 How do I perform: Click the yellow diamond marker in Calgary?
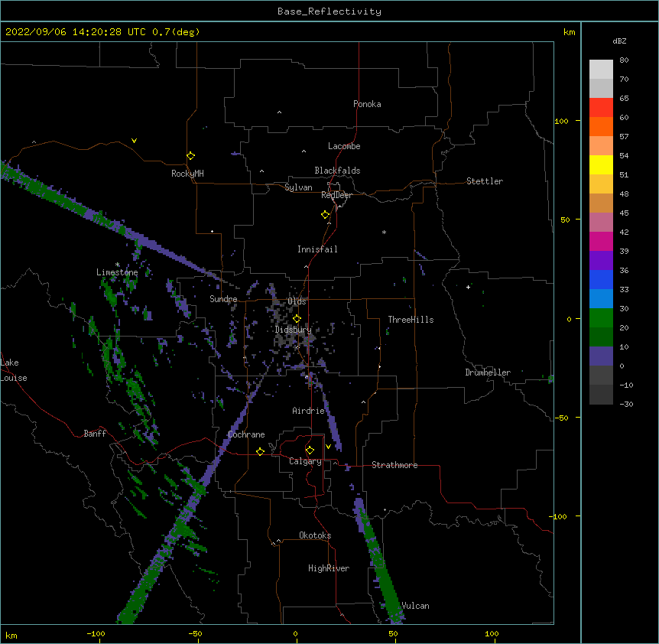click(310, 450)
